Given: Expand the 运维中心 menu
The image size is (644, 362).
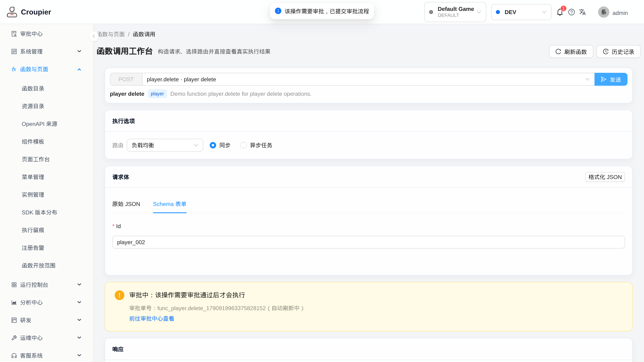Looking at the screenshot, I should click(46, 338).
